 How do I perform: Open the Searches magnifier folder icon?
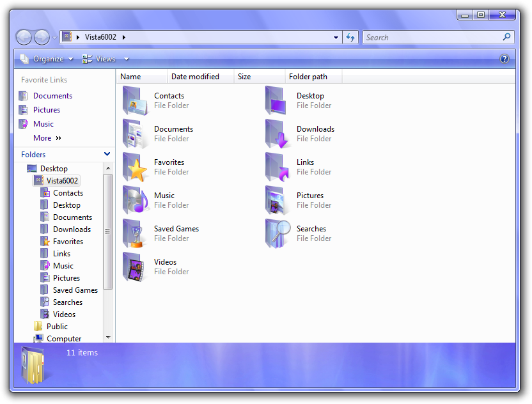click(278, 233)
